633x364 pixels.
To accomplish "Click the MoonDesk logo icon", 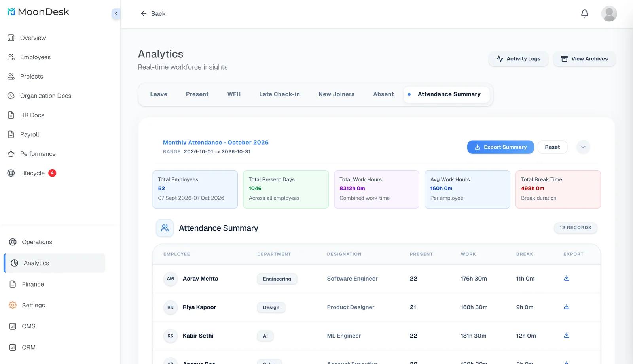I will [11, 12].
